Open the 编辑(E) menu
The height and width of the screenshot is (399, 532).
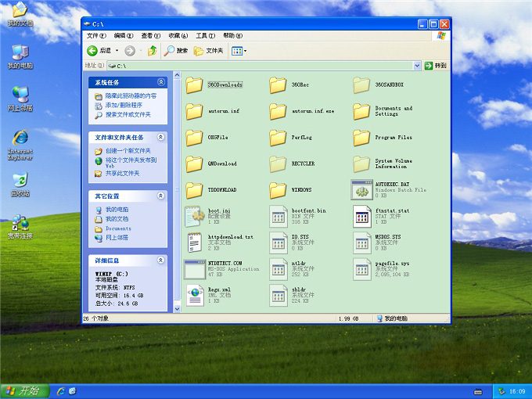(x=124, y=36)
